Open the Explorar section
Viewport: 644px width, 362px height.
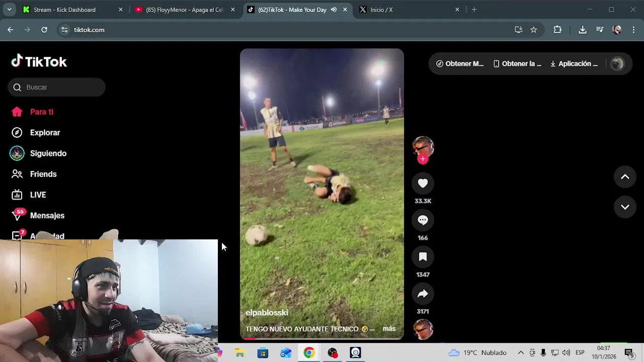pos(45,132)
